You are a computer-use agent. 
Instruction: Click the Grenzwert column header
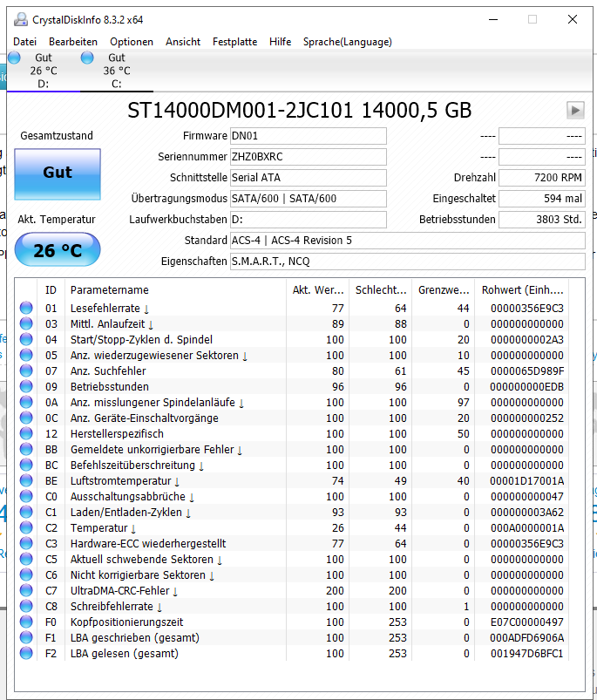point(444,290)
